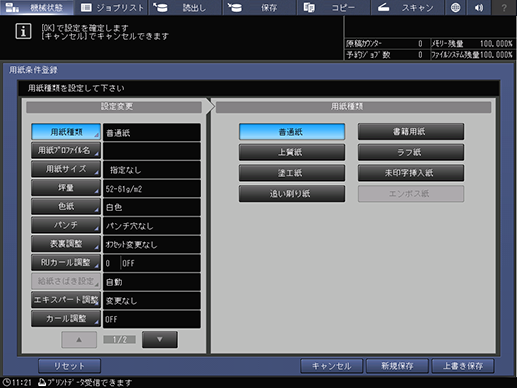Open the 坪量 weight setting
517x388 pixels.
pyautogui.click(x=66, y=188)
